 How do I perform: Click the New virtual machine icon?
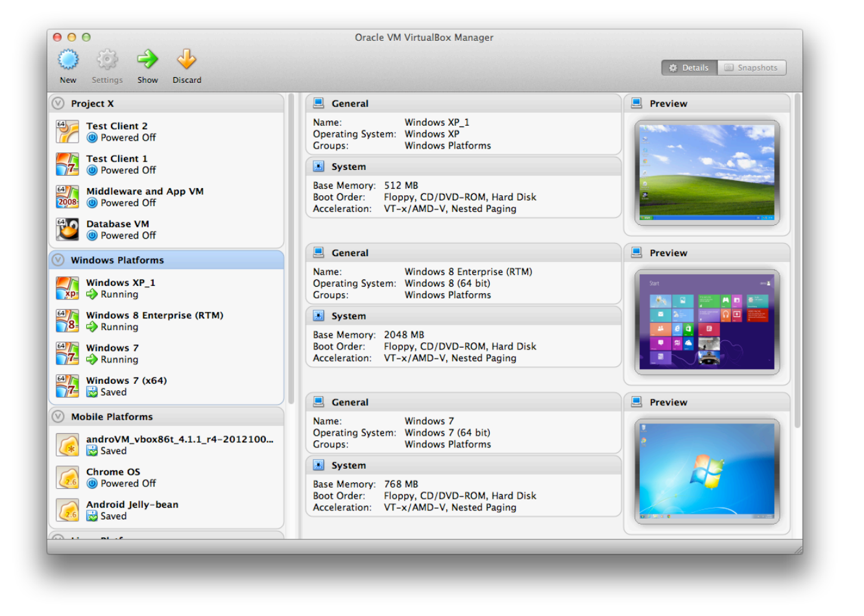tap(68, 60)
